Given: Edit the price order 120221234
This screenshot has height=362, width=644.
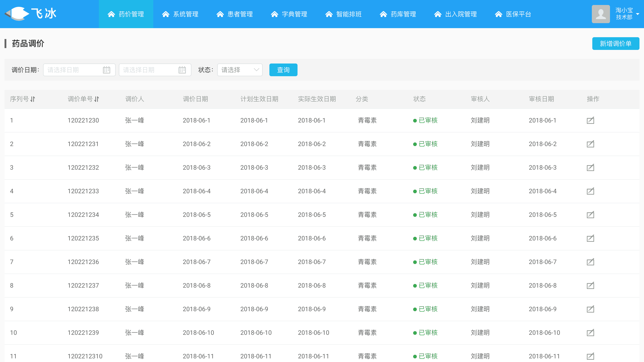Looking at the screenshot, I should [590, 215].
